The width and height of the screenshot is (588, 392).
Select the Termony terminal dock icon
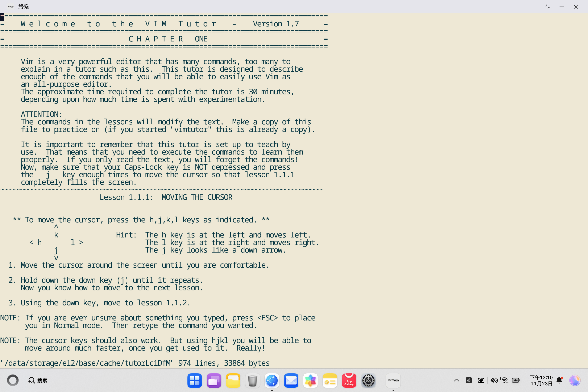393,381
